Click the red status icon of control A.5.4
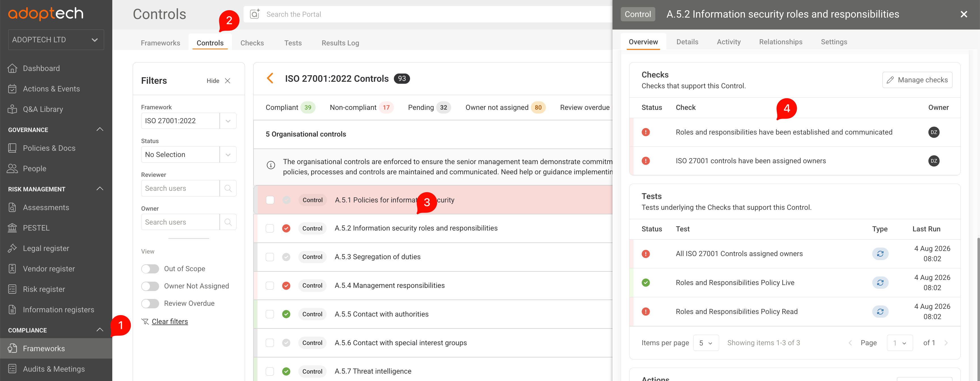 286,285
